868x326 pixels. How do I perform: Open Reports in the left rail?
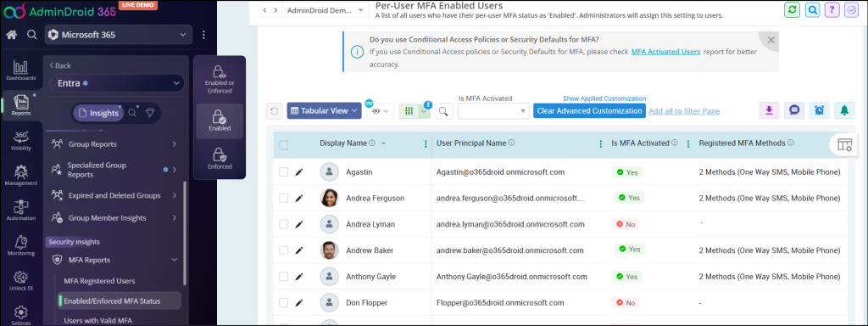(21, 105)
